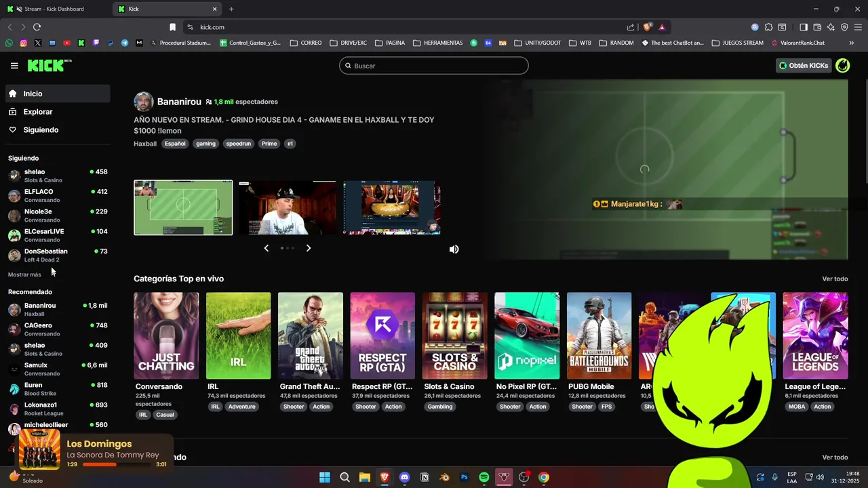
Task: Open the Behance bookmark icon
Action: [488, 43]
